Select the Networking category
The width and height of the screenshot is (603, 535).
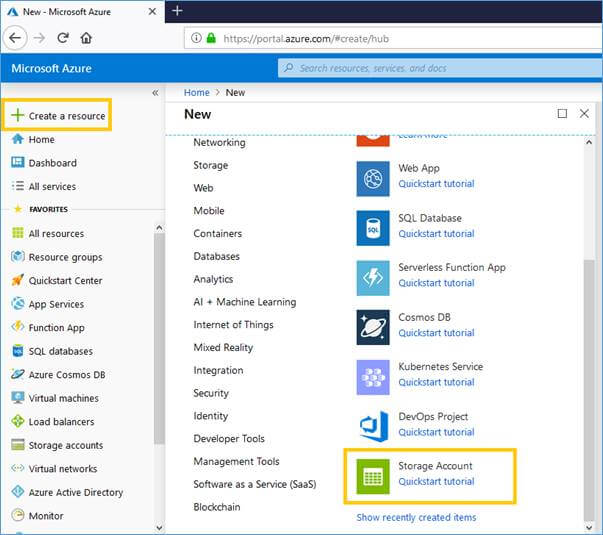click(219, 142)
